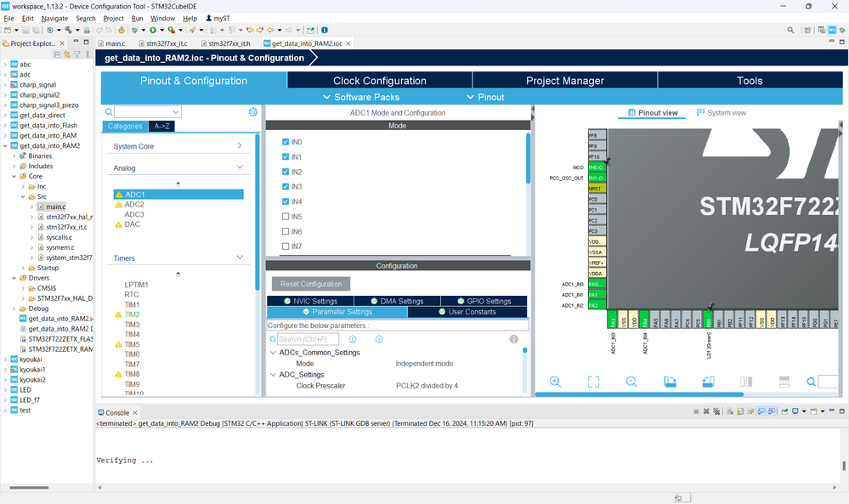Open the peripheral search combo box

tap(147, 112)
